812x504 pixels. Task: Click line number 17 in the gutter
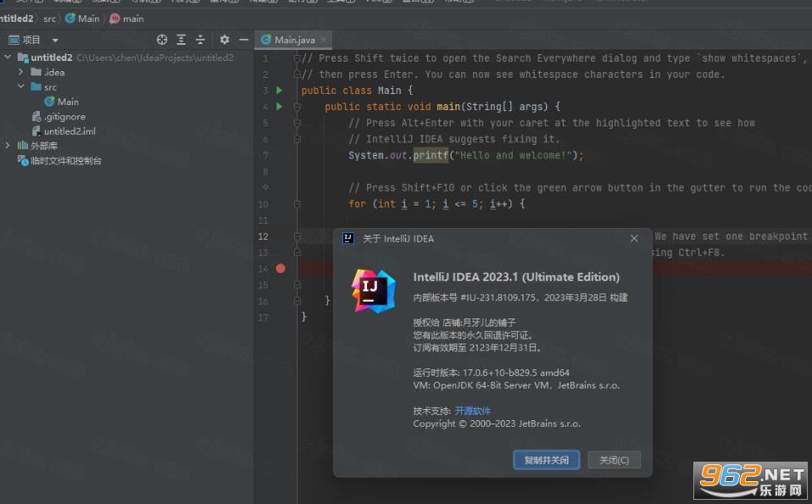(x=263, y=317)
